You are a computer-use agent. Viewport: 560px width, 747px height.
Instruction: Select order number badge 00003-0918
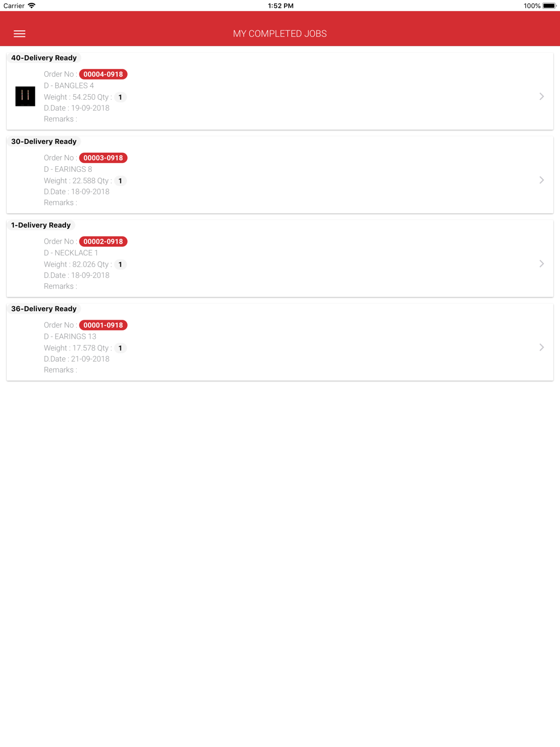pyautogui.click(x=103, y=158)
